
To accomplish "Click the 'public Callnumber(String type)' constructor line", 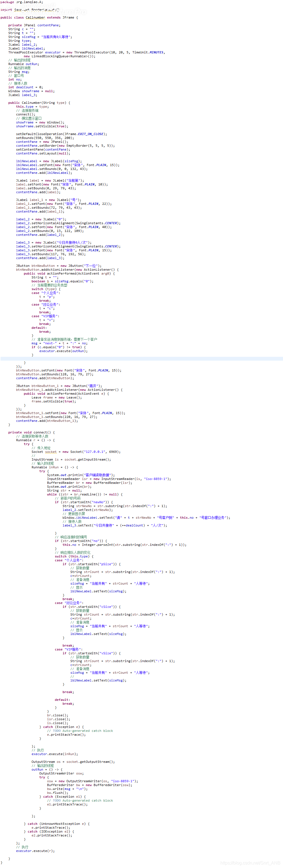I will pos(39,103).
